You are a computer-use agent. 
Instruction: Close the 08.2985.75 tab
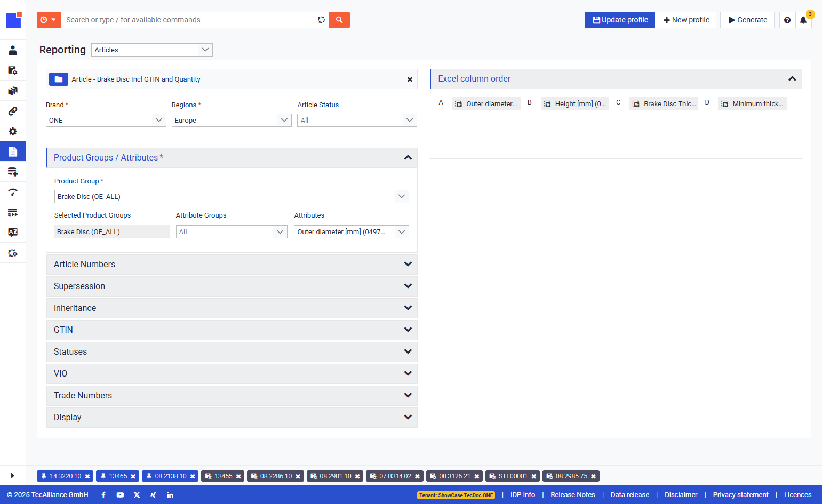click(593, 476)
